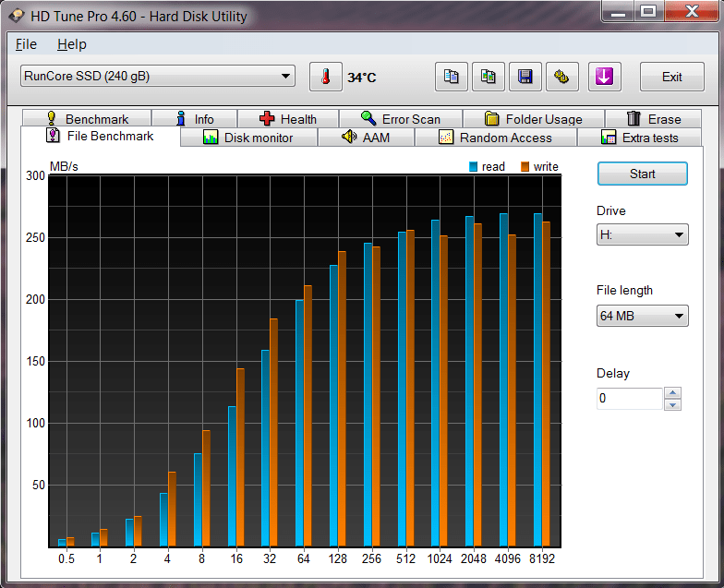This screenshot has height=588, width=724.
Task: Open the File menu
Action: point(26,44)
